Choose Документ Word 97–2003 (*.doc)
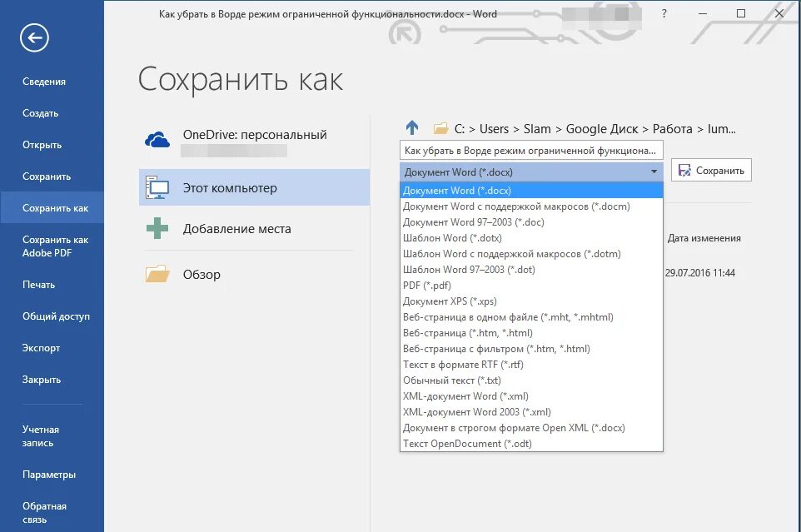Viewport: 801px width, 532px height. pyautogui.click(x=531, y=222)
